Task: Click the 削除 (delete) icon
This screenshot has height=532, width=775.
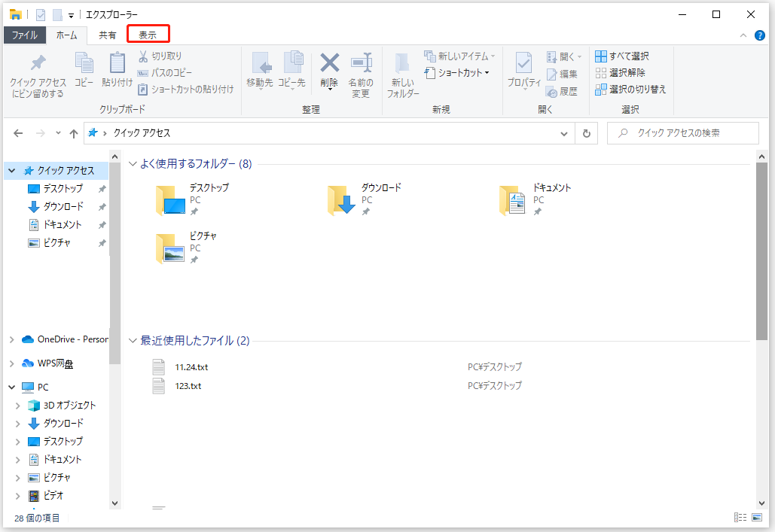Action: (328, 73)
